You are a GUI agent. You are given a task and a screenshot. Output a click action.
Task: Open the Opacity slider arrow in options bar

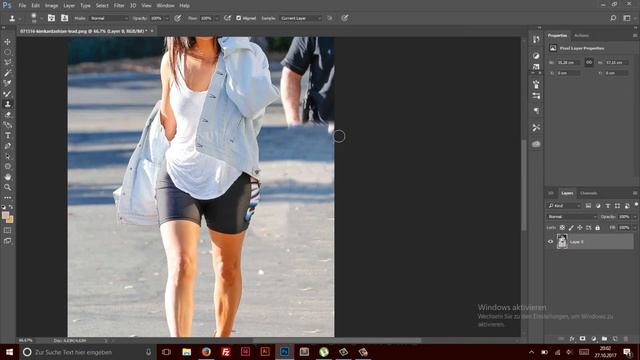tap(167, 18)
